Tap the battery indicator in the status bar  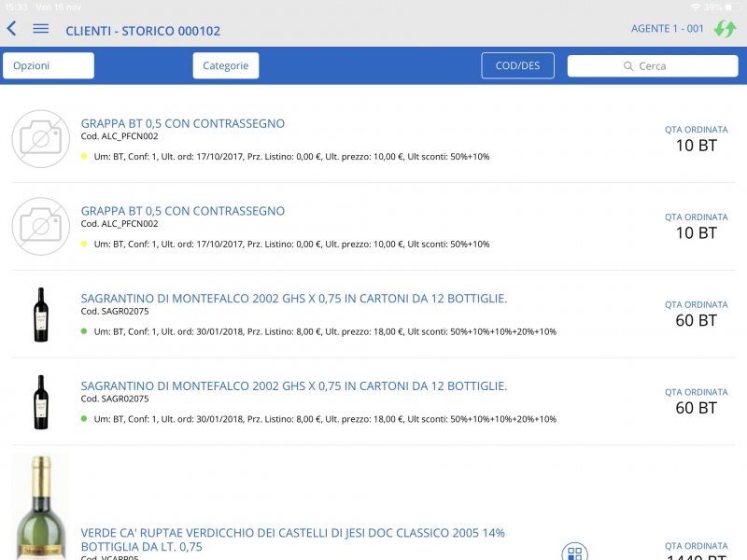pos(735,7)
